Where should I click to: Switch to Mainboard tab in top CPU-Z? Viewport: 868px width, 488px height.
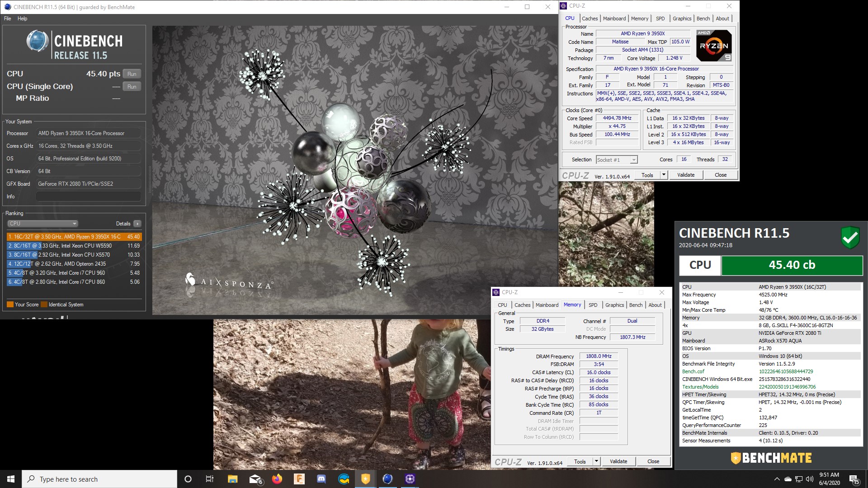(614, 19)
